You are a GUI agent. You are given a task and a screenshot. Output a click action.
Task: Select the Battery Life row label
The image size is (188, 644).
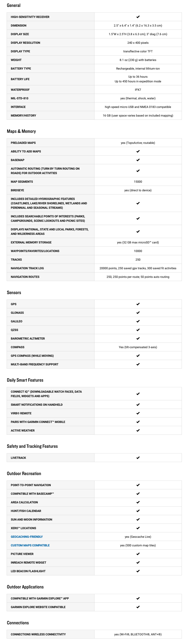click(x=20, y=79)
